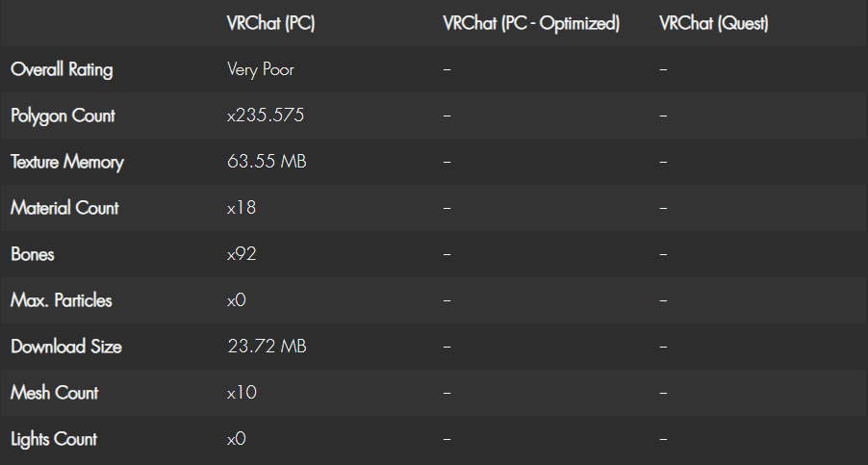The height and width of the screenshot is (465, 868).
Task: Click the Lights Count label
Action: [54, 439]
